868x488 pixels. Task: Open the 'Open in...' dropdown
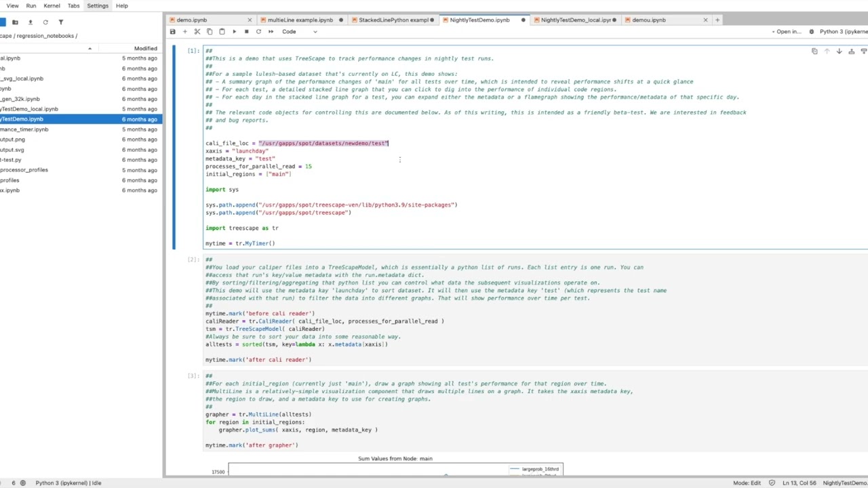click(789, 32)
